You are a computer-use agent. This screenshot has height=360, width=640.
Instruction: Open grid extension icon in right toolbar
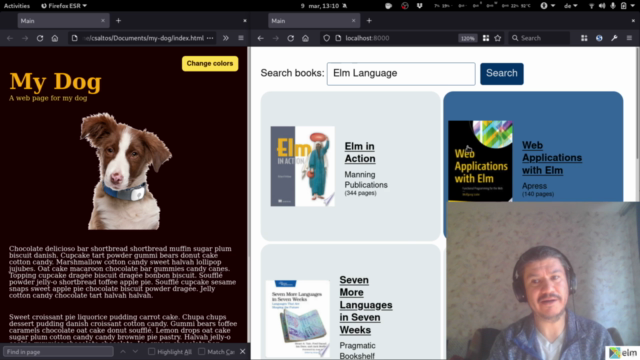click(x=584, y=38)
